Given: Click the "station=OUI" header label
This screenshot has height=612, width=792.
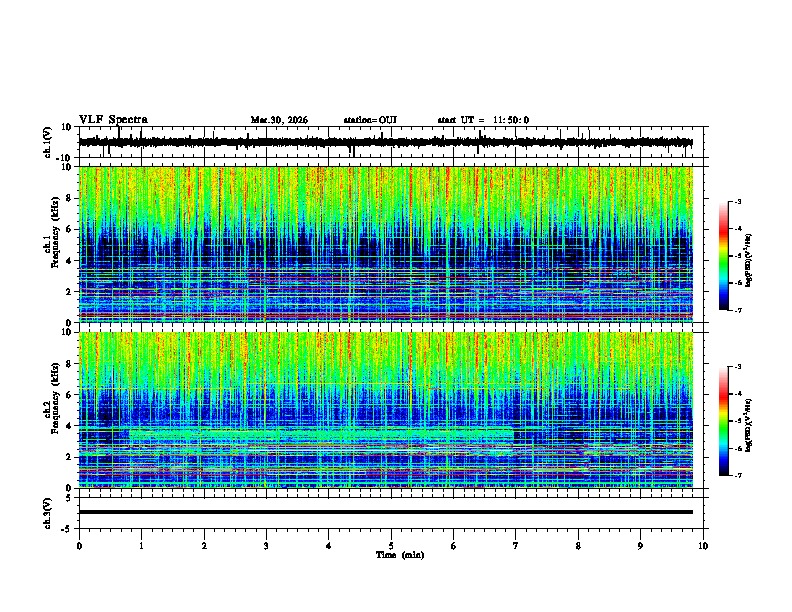Looking at the screenshot, I should (x=370, y=120).
